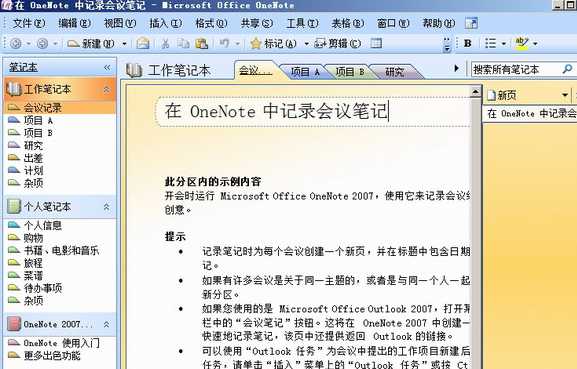Open highlighter color dropdown arrow
The image size is (577, 369).
(535, 44)
